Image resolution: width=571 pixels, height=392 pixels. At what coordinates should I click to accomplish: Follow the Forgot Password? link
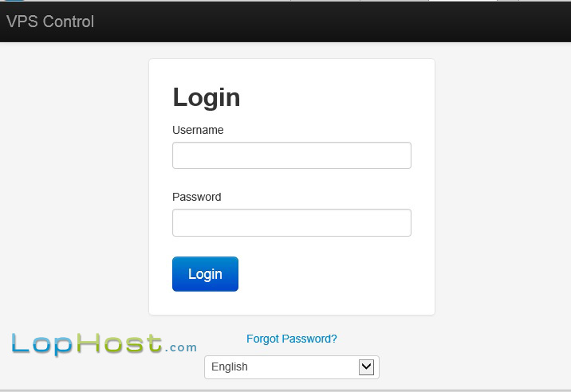click(x=291, y=339)
